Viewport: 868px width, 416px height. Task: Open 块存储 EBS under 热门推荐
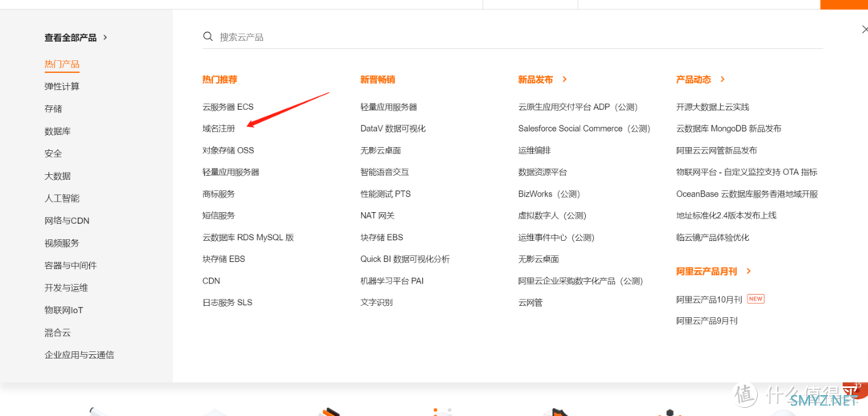click(x=223, y=259)
